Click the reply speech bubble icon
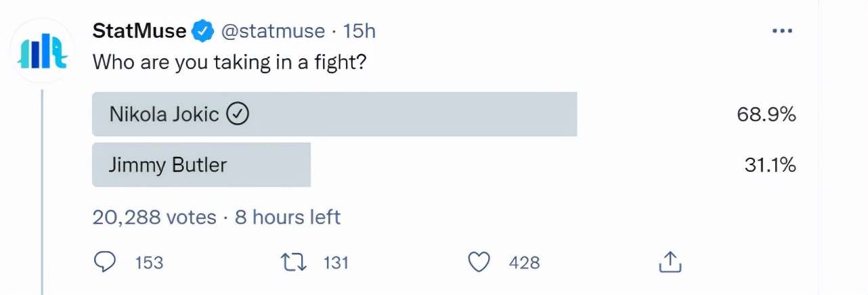This screenshot has height=295, width=868. click(106, 262)
